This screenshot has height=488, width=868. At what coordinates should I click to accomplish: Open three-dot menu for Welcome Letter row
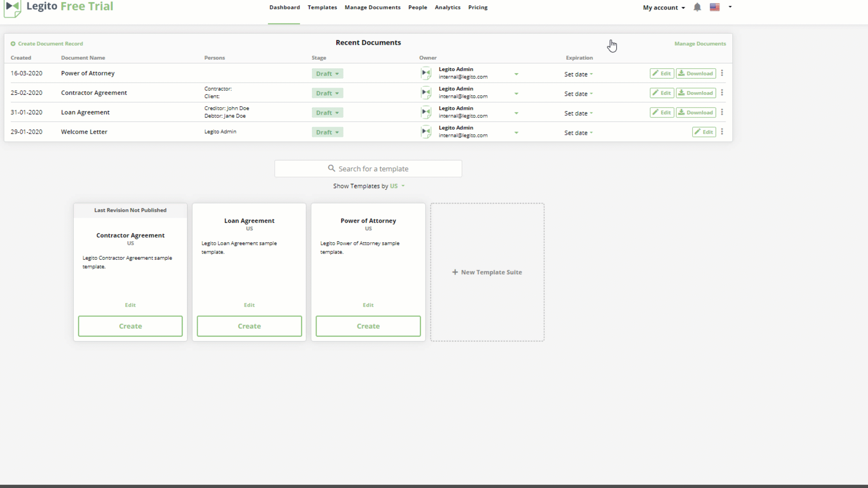tap(722, 132)
